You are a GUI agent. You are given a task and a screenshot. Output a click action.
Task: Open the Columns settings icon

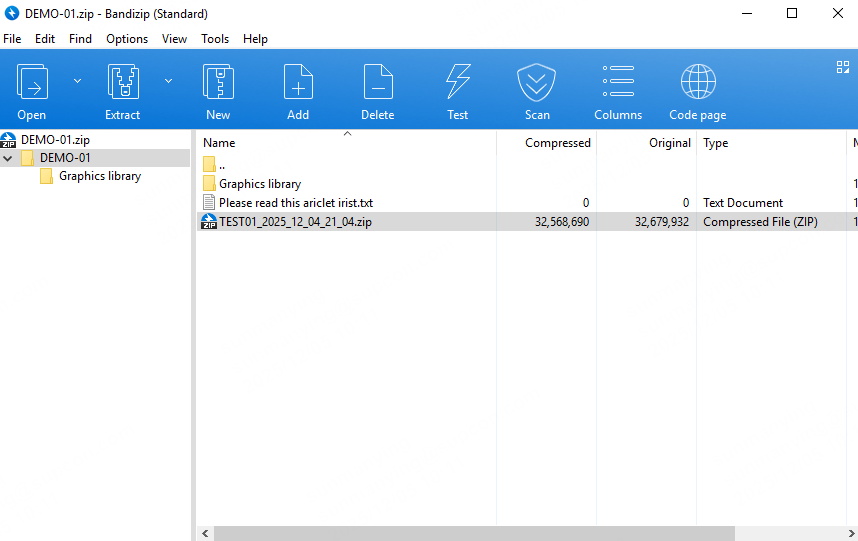click(x=618, y=82)
